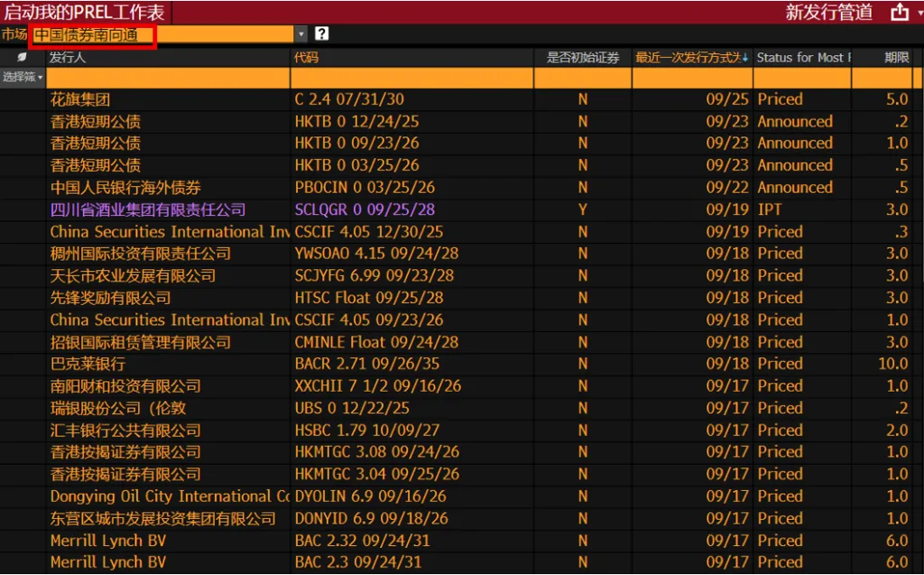The height and width of the screenshot is (575, 924).
Task: Select the 南阳财和投资有限公司 issuer
Action: 125,386
